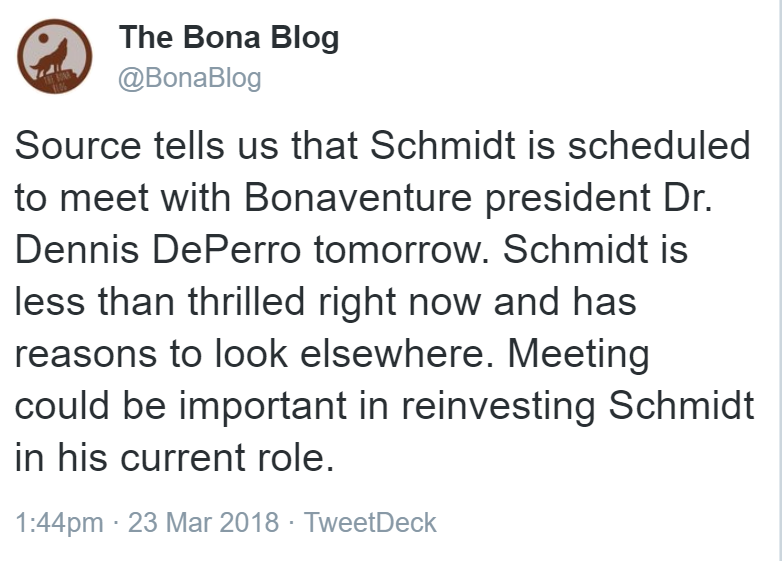Click the TweetDeck source link

click(370, 523)
